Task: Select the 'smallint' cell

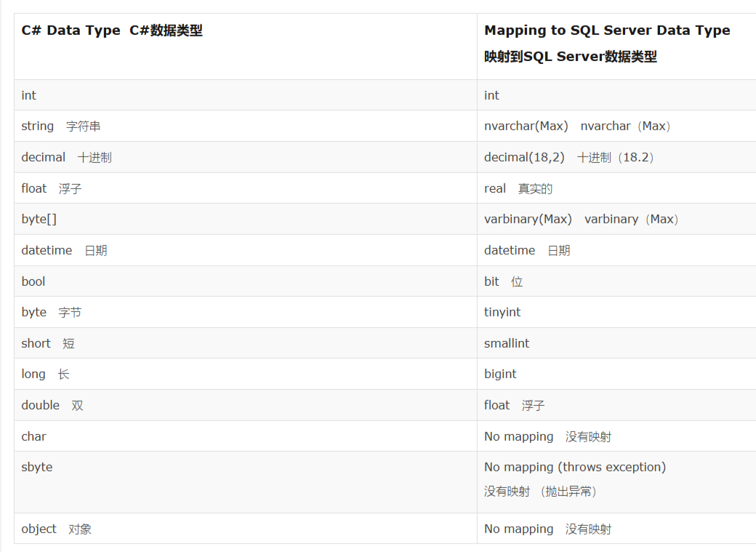Action: coord(616,343)
